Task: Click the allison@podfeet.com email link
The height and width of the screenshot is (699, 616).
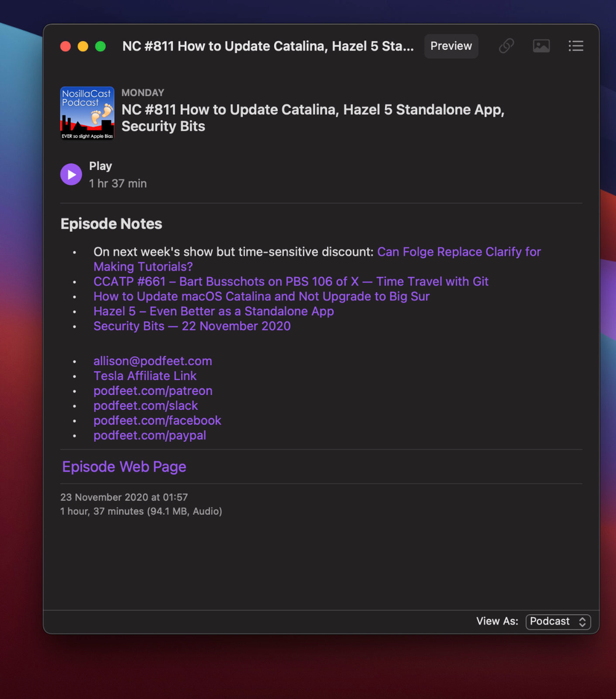Action: coord(152,361)
